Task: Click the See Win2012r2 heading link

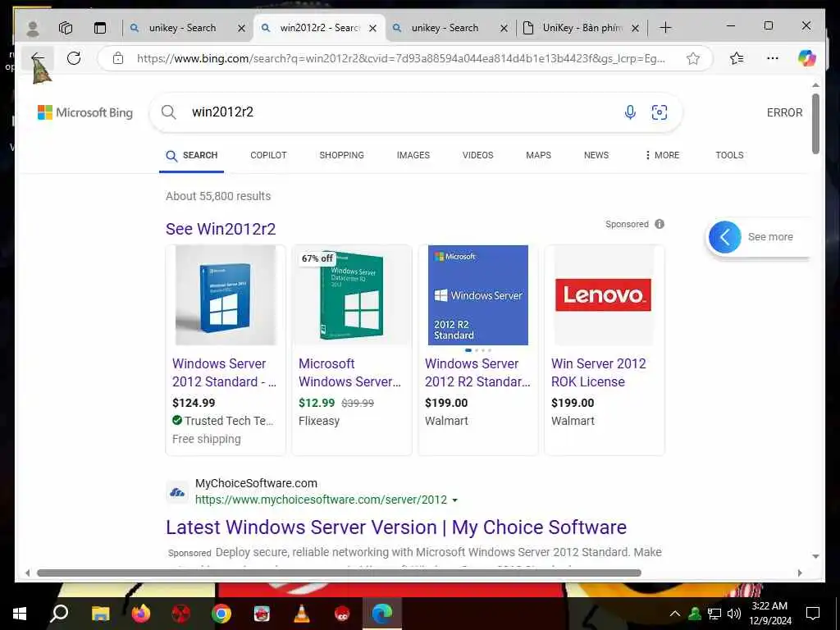Action: (221, 229)
